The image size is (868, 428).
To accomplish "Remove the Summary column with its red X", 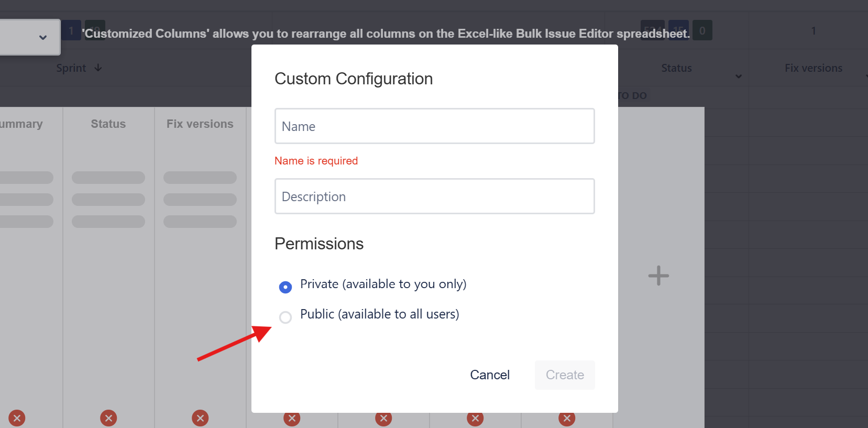I will coord(17,418).
